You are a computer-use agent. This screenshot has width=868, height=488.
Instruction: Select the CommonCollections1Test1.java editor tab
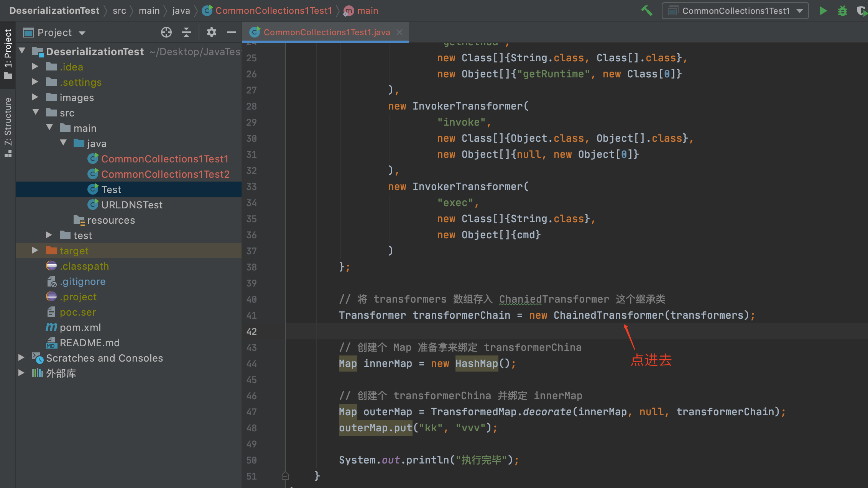(326, 32)
